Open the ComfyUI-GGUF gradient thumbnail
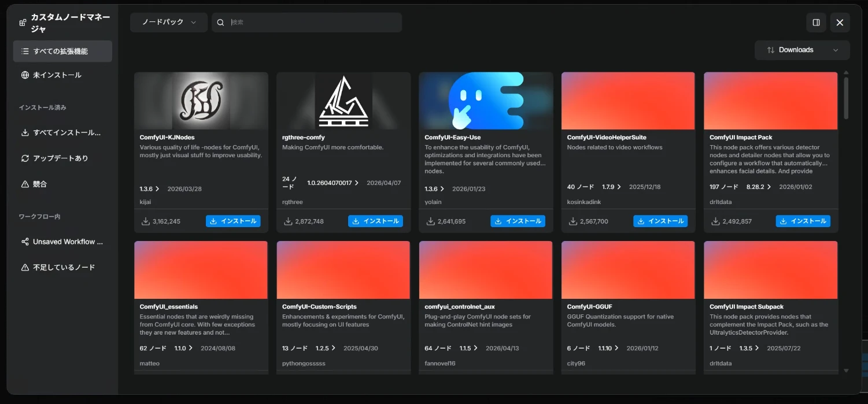Screen dimensions: 868x404 coord(628,270)
